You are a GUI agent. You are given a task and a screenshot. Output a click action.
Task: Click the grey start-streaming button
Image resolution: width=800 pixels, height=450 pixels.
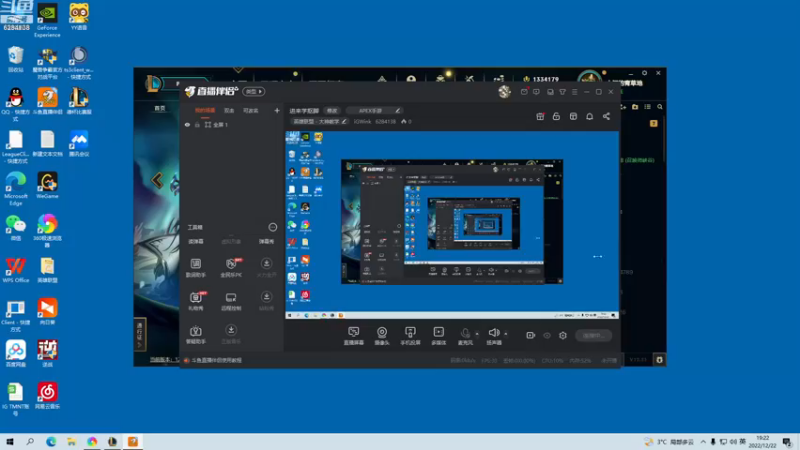[x=593, y=336]
